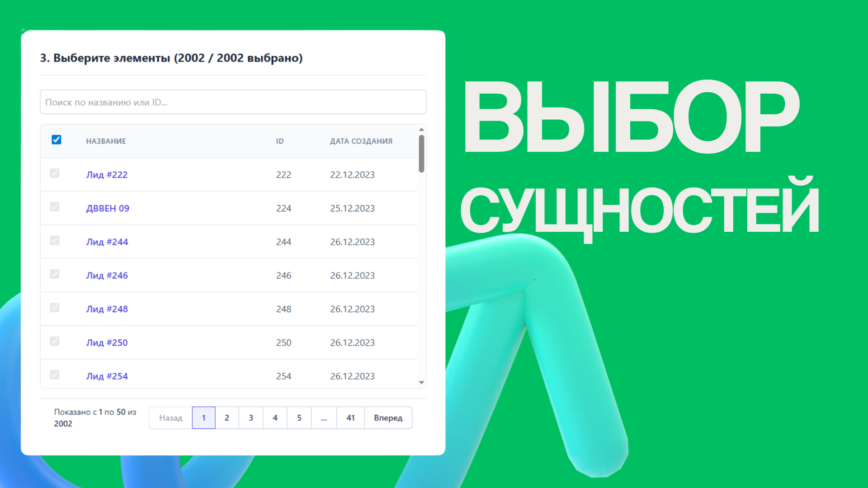Jump to last page 41
Viewport: 868px width, 488px height.
[350, 418]
